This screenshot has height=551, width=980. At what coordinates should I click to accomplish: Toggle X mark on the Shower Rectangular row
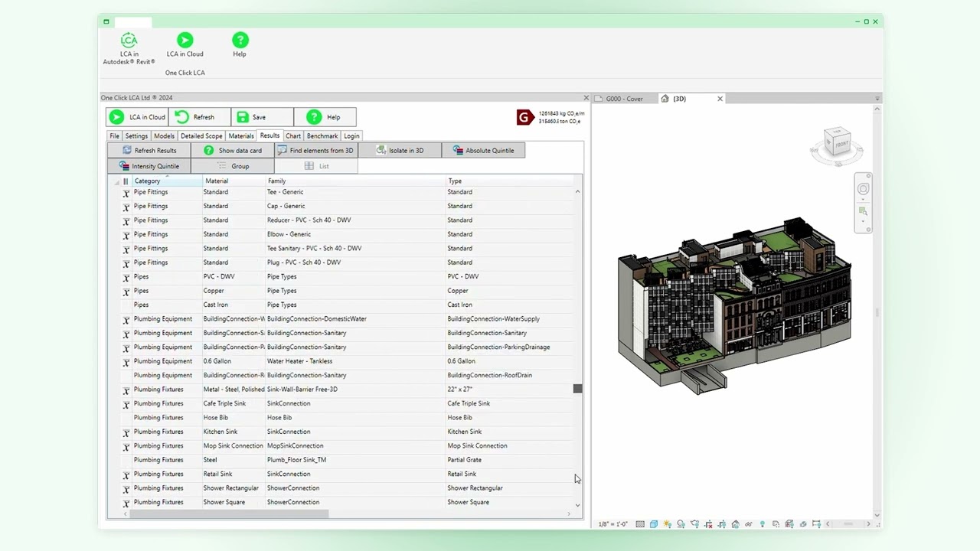tap(126, 489)
